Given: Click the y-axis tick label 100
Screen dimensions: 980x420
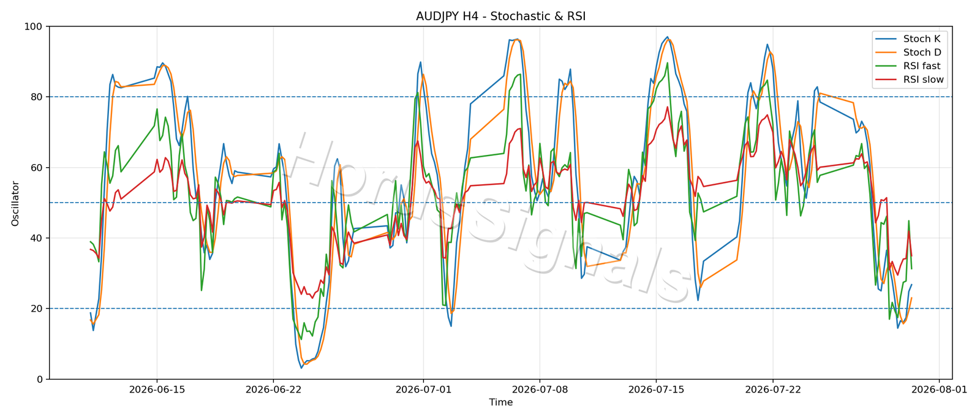Looking at the screenshot, I should coord(34,26).
